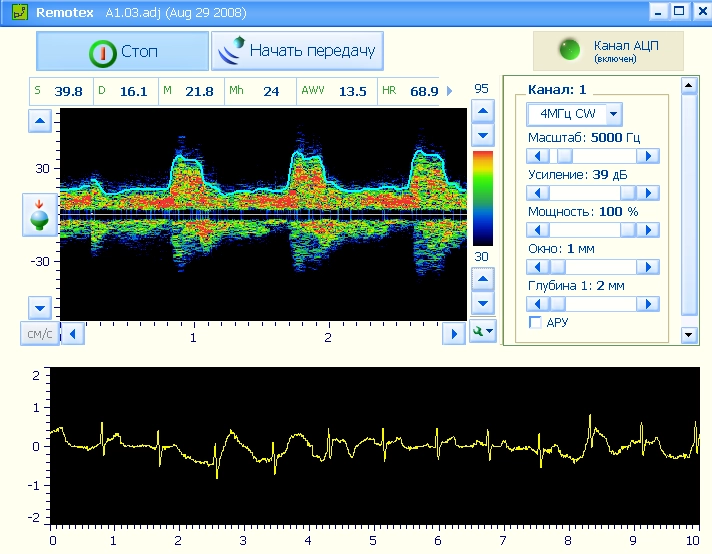Raise upper color scale limit 95
The image size is (712, 554).
[x=483, y=112]
